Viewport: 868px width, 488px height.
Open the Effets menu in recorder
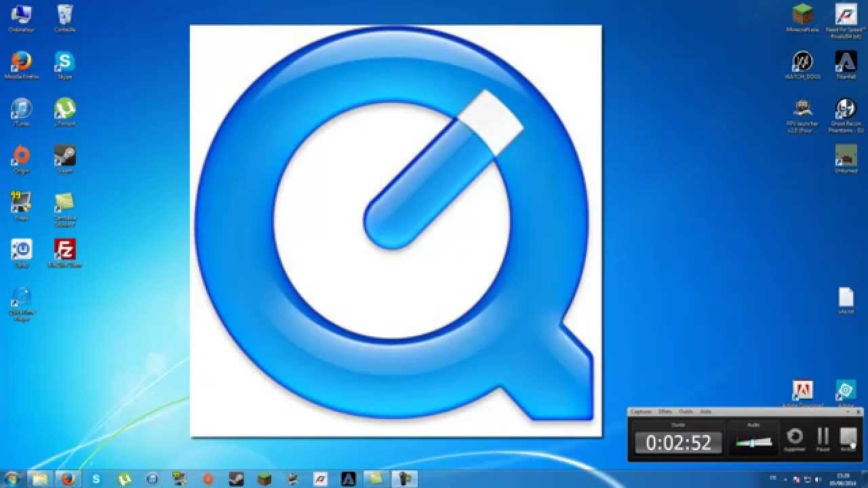click(x=665, y=411)
